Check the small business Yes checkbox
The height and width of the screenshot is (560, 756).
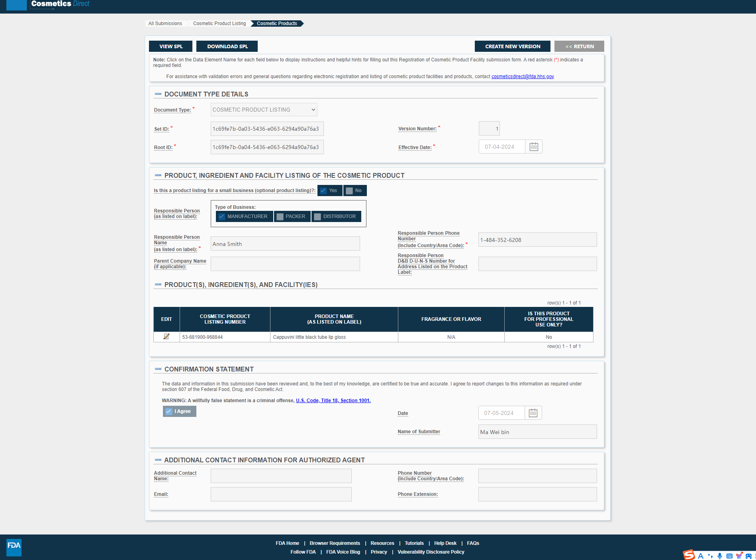(323, 191)
